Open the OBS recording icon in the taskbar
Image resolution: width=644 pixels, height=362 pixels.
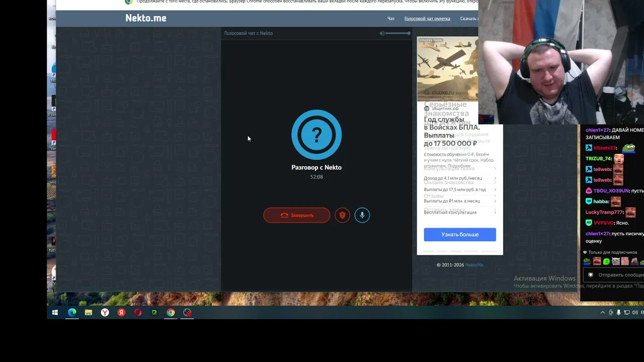pos(187,313)
